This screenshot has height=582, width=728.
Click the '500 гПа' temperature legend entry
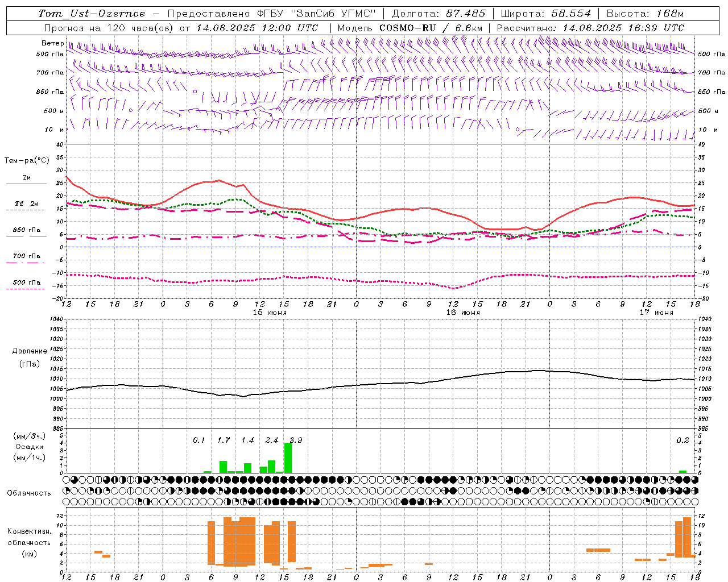click(27, 282)
